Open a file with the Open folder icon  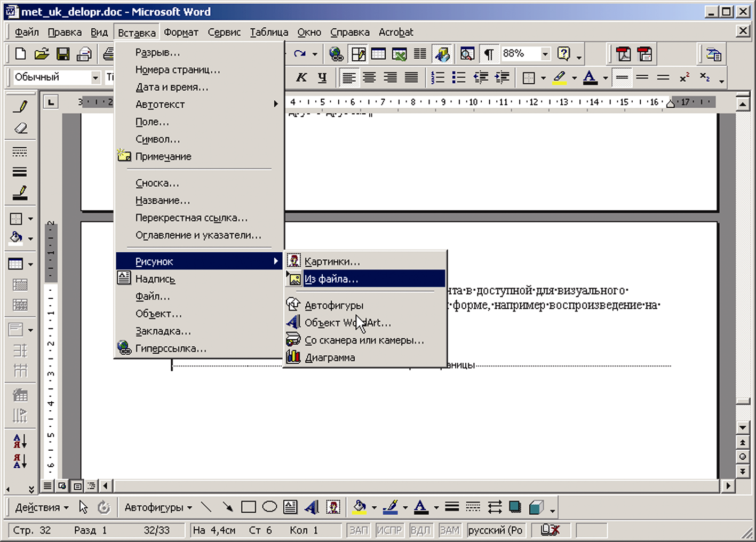click(x=42, y=54)
